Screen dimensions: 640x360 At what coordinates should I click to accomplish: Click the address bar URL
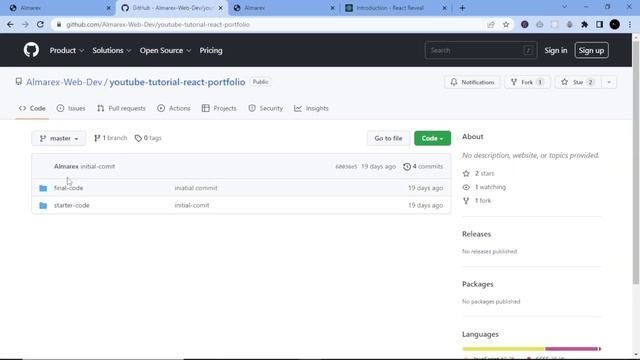coord(158,24)
